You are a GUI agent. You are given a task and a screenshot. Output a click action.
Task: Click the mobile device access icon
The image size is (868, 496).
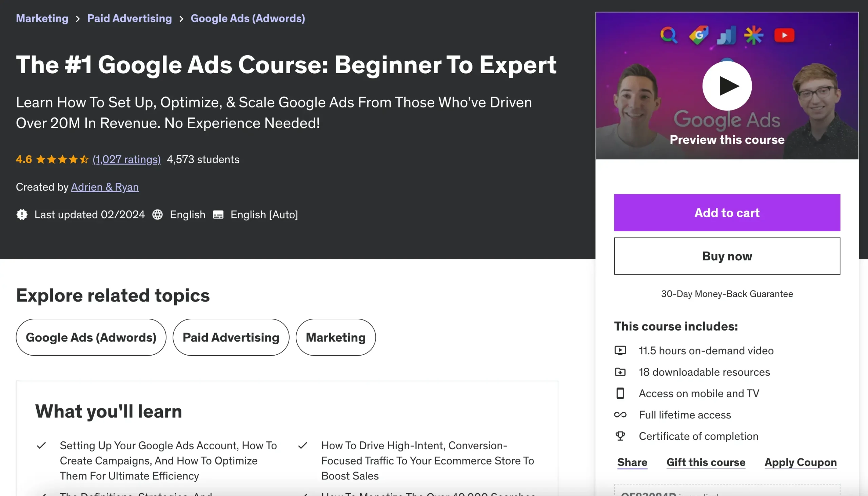(x=620, y=394)
